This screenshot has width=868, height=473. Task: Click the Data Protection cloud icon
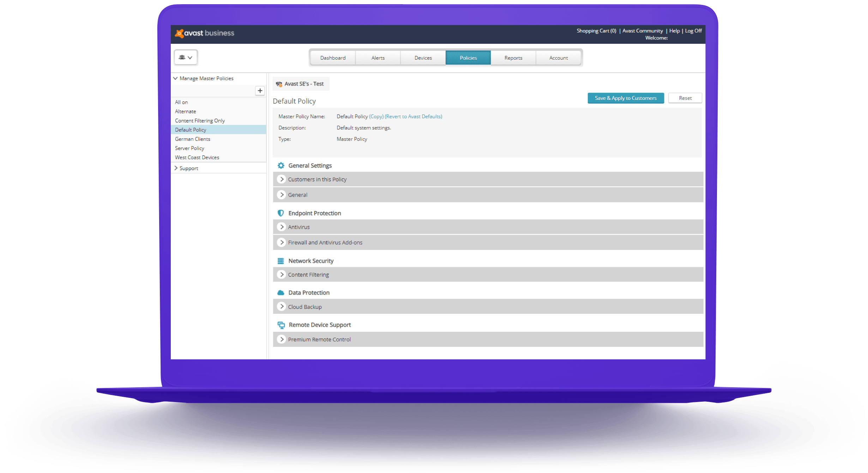(281, 293)
